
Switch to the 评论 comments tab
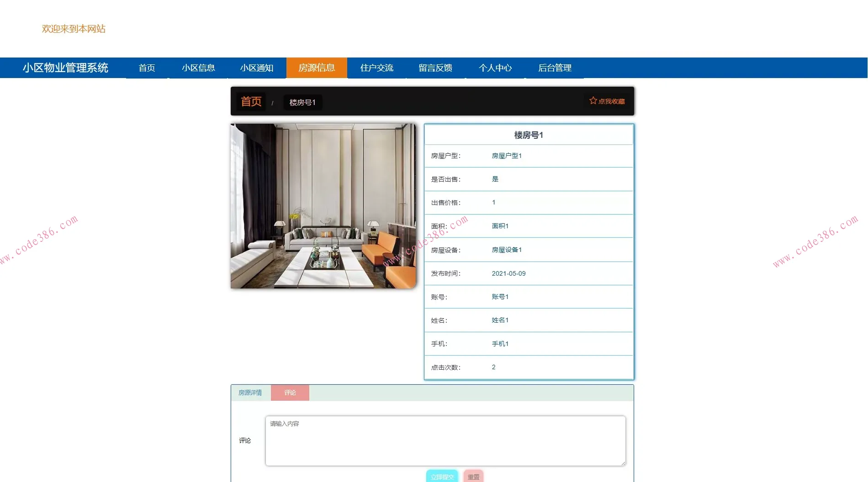click(x=290, y=392)
